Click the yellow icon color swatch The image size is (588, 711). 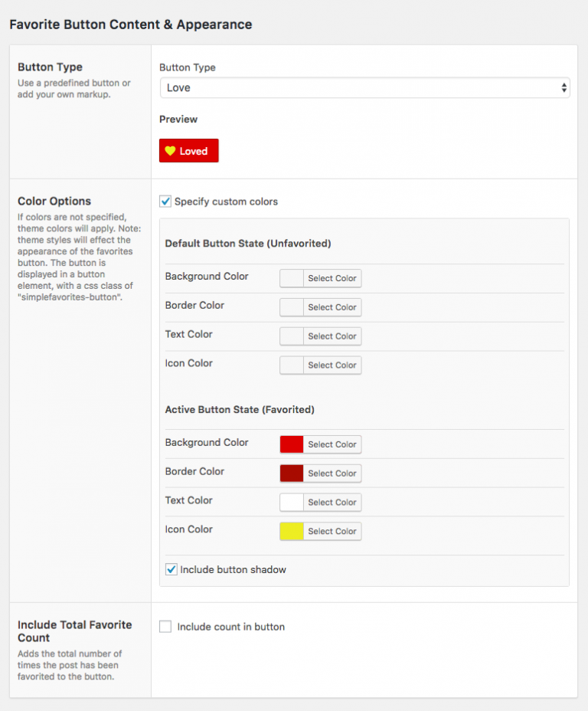point(291,531)
